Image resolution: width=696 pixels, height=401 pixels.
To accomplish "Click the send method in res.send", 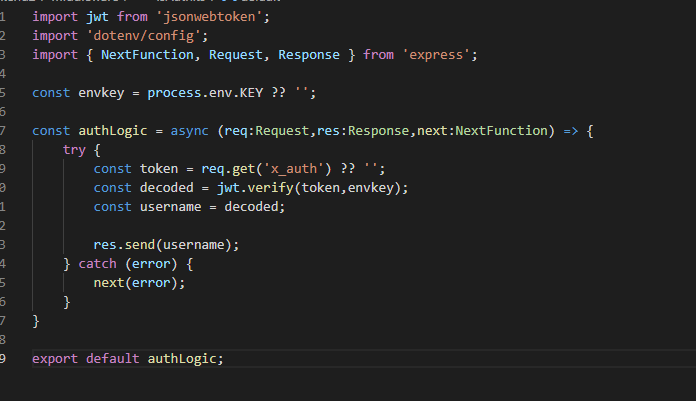I will (x=139, y=245).
